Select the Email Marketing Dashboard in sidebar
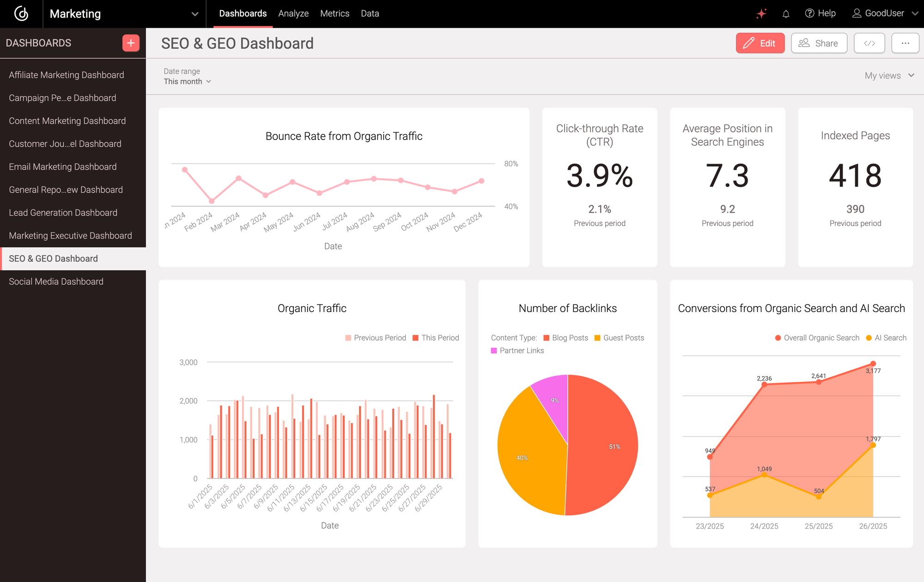Viewport: 924px width, 582px height. (x=62, y=166)
